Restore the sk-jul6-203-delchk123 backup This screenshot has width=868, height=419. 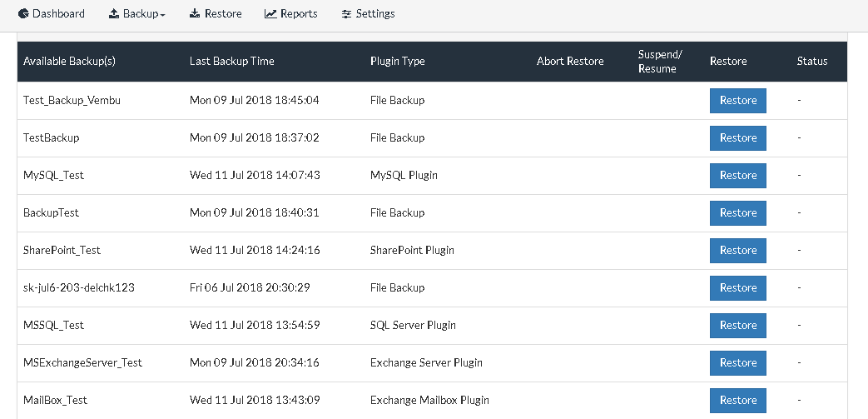click(738, 288)
